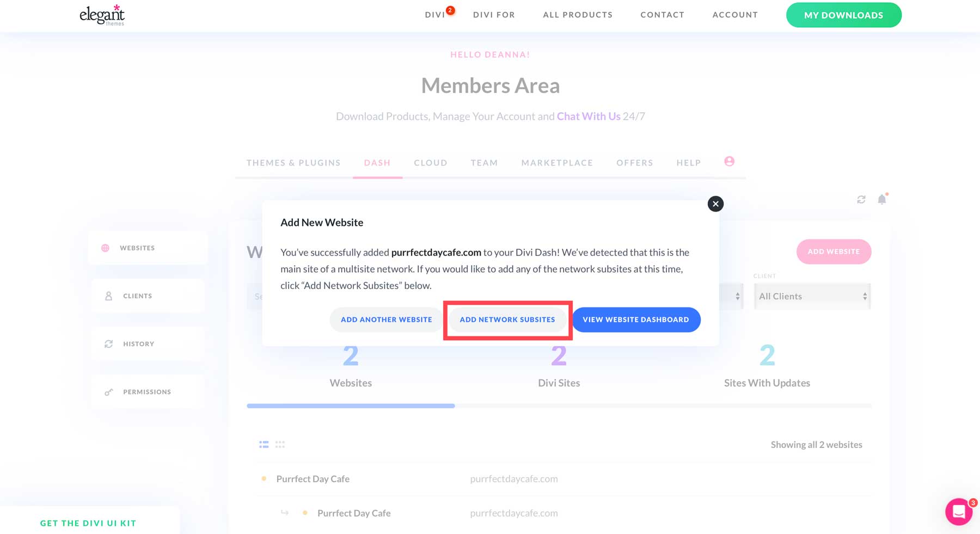Open the Websites sidebar panel
This screenshot has width=980, height=534.
[x=137, y=248]
